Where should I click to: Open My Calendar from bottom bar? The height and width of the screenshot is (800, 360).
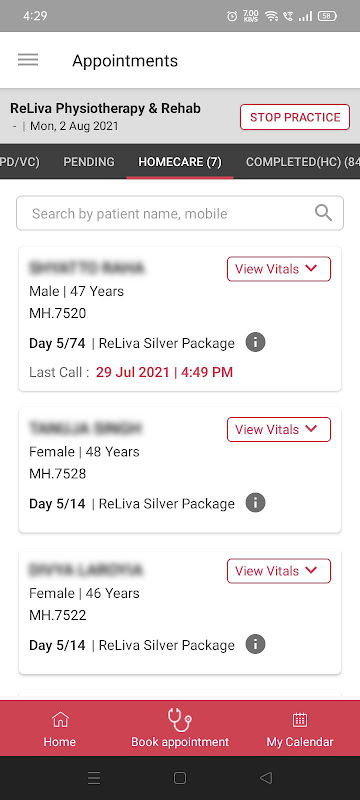click(x=300, y=729)
